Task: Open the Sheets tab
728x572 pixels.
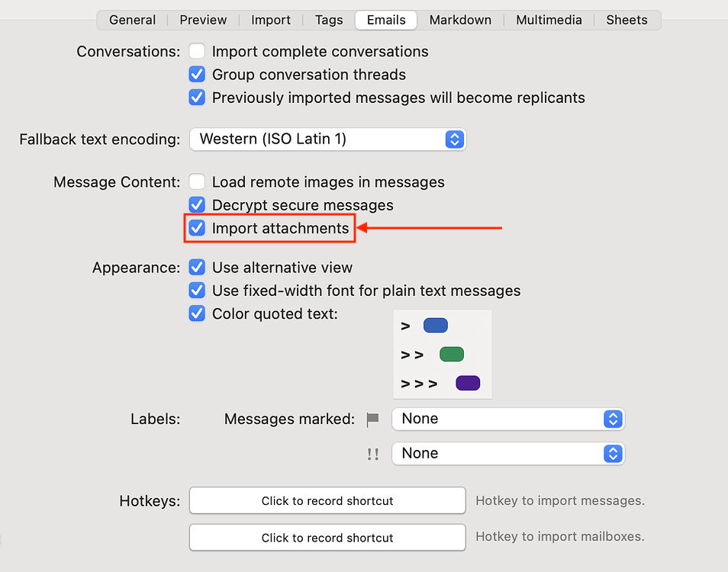Action: pos(627,20)
